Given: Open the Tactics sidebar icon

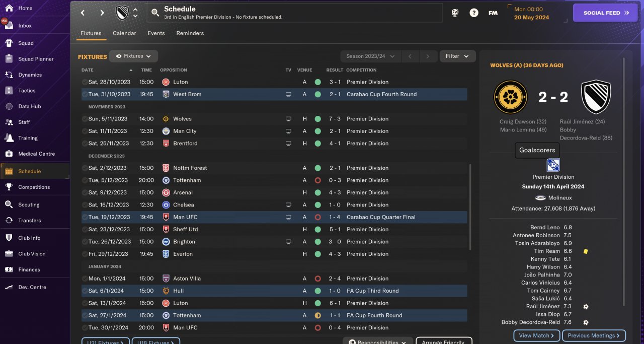Looking at the screenshot, I should coord(9,91).
